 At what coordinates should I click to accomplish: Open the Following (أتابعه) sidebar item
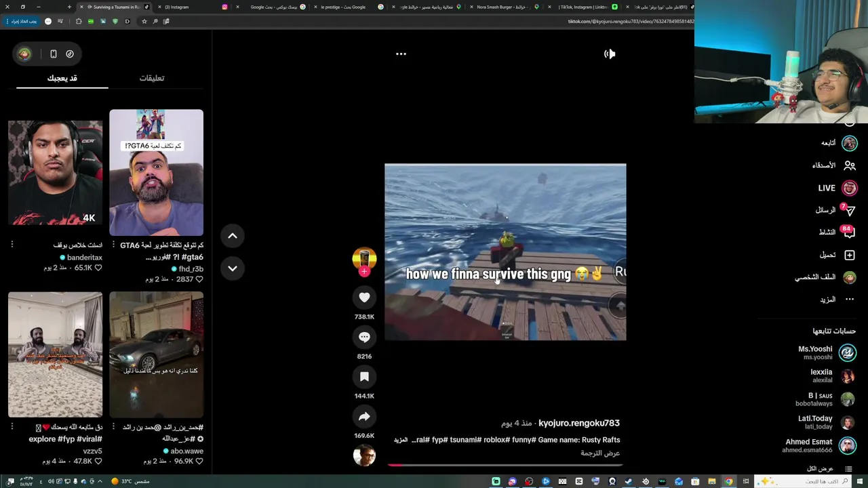click(839, 143)
